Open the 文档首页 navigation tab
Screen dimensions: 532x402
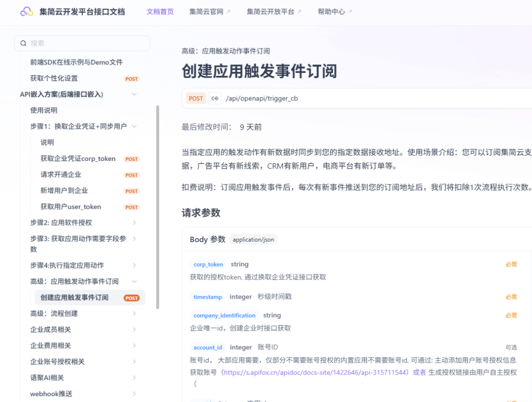[160, 12]
